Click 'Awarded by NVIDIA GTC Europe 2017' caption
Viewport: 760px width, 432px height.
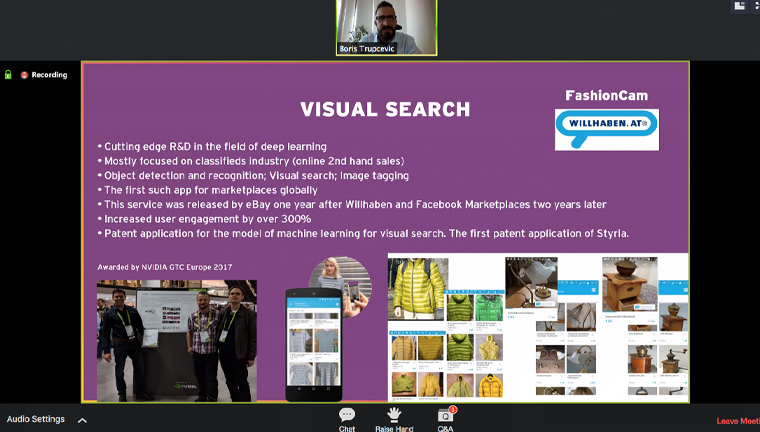pos(165,267)
